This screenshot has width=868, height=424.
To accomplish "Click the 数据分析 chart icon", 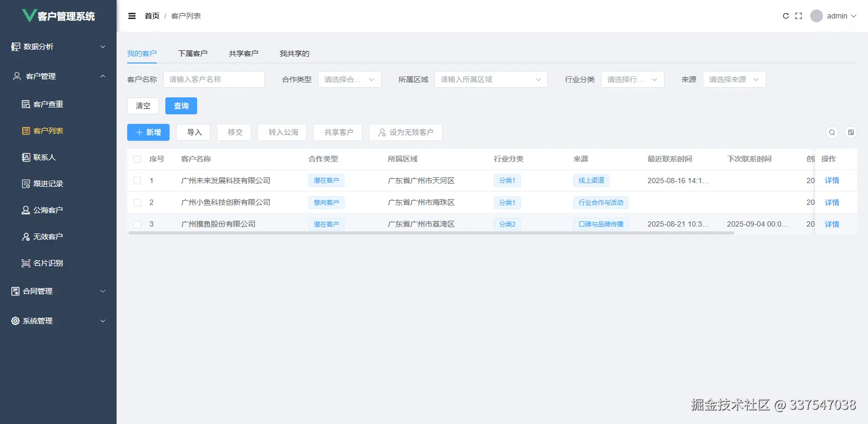I will click(x=16, y=47).
